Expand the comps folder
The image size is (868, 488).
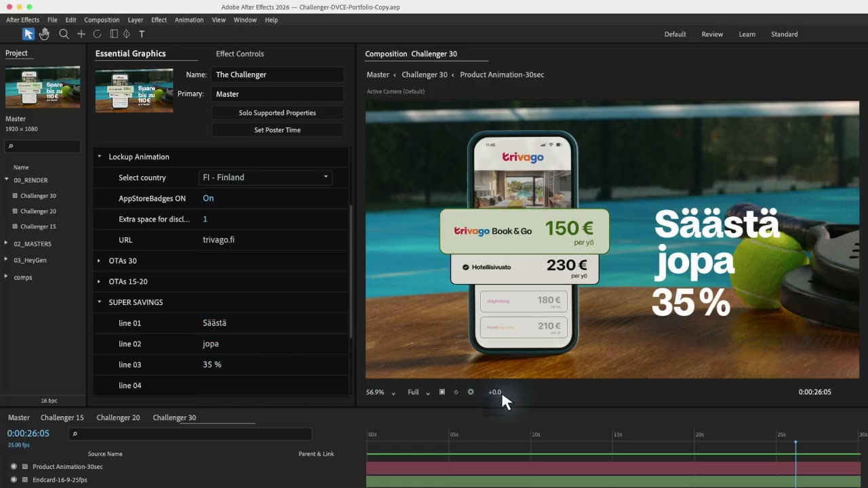point(7,277)
